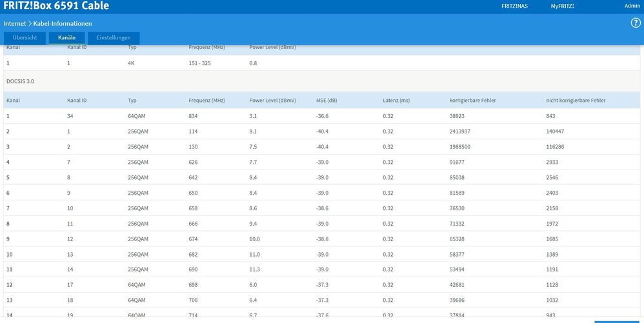The height and width of the screenshot is (323, 644).
Task: Click MSE value -36.6
Action: [322, 116]
